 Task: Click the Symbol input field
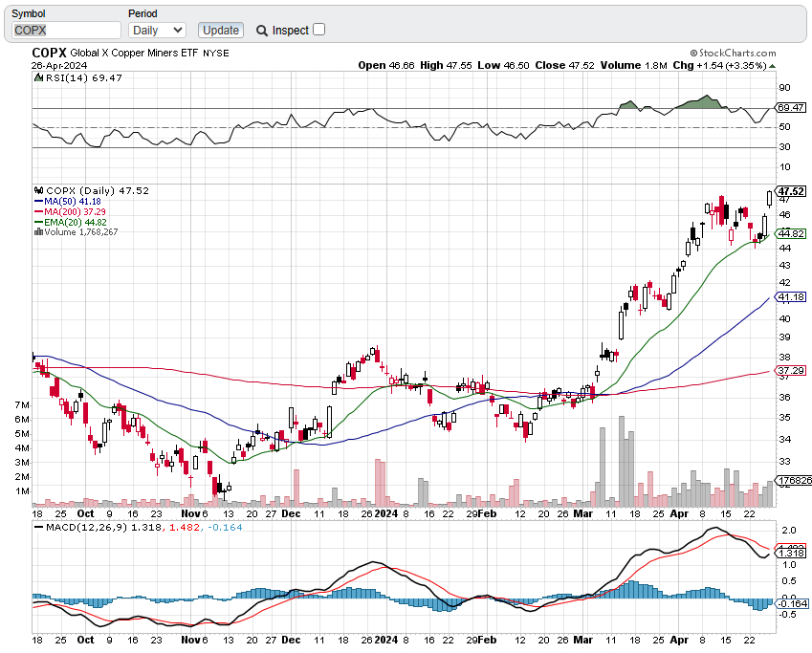click(x=63, y=30)
